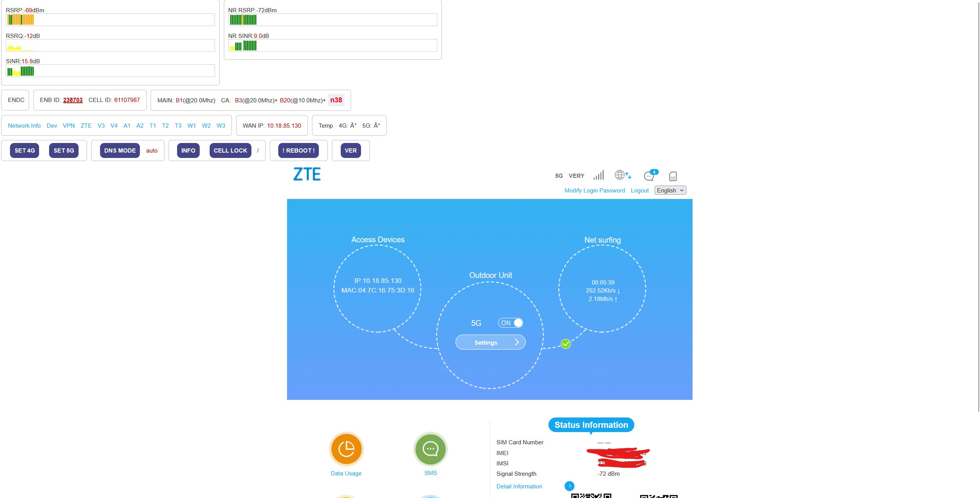Open the Network Info tab link
Viewport: 980px width, 498px height.
coord(24,125)
